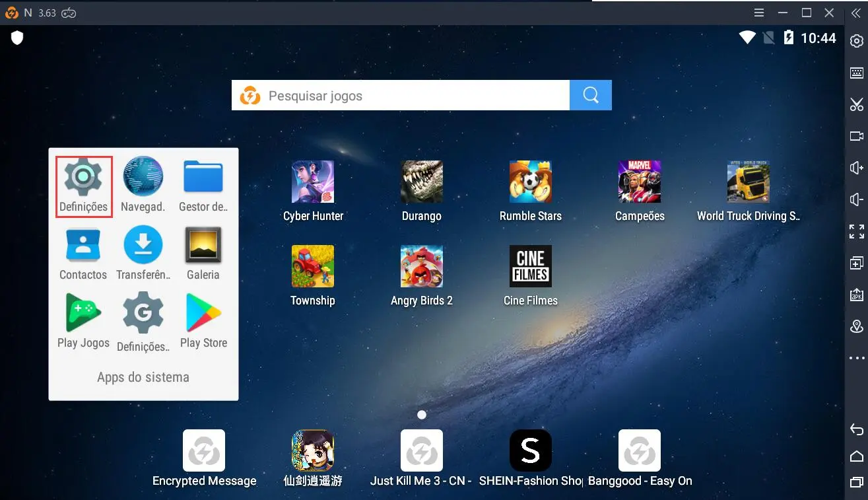Install an APK via sidebar icon
The image size is (868, 500).
(857, 295)
